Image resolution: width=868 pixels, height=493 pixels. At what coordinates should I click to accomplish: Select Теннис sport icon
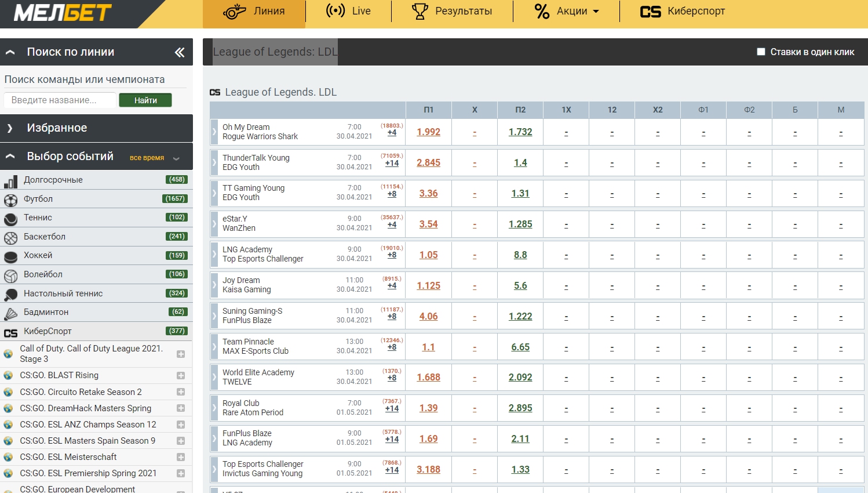point(10,219)
